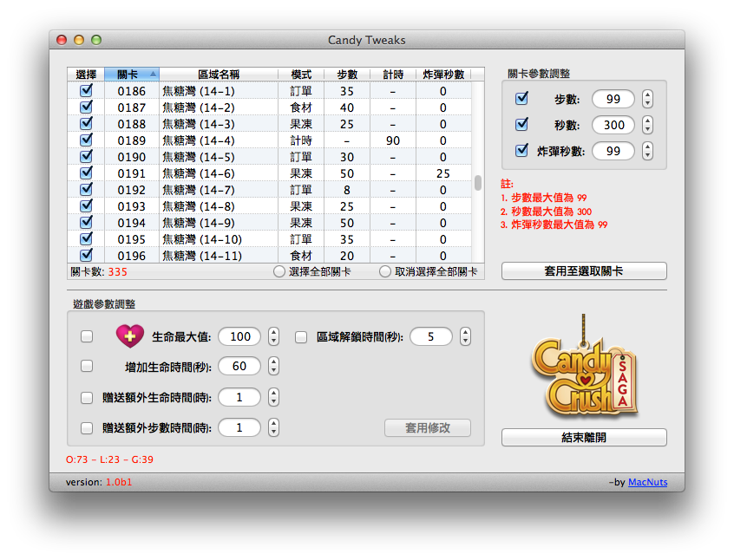
Task: Enable the 增加生命時間 checkbox
Action: pos(86,366)
